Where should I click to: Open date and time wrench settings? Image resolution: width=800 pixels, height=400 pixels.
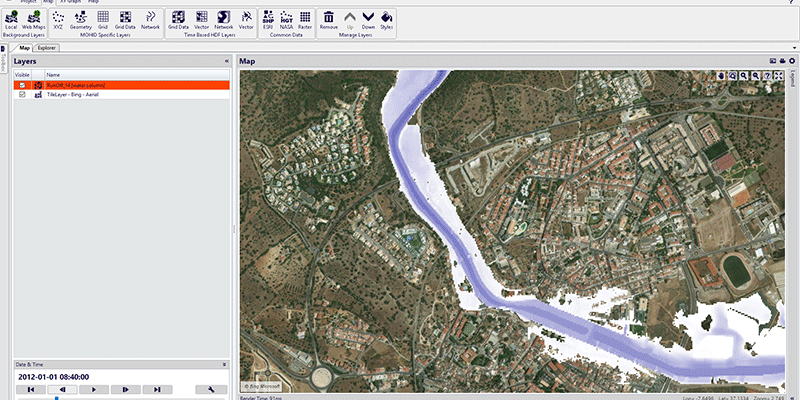(x=213, y=389)
